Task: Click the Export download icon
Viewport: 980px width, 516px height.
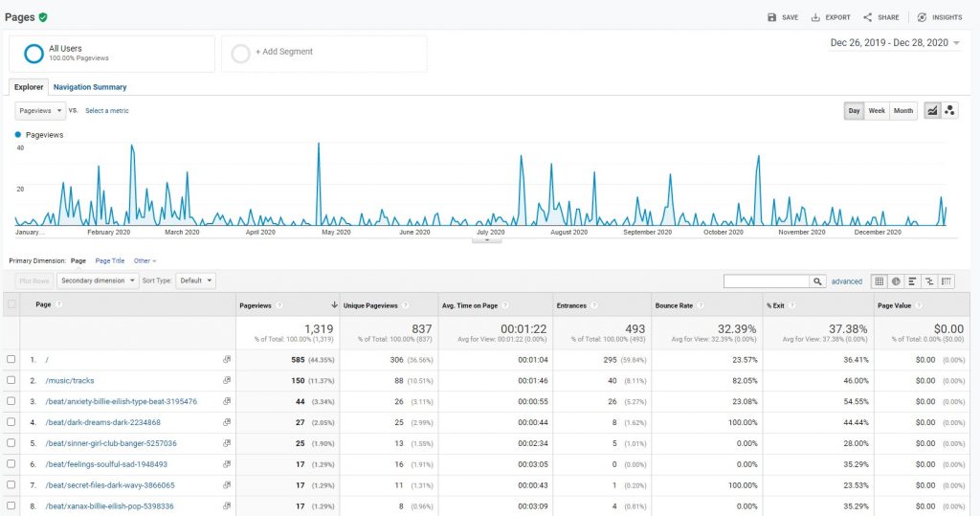Action: [x=815, y=17]
